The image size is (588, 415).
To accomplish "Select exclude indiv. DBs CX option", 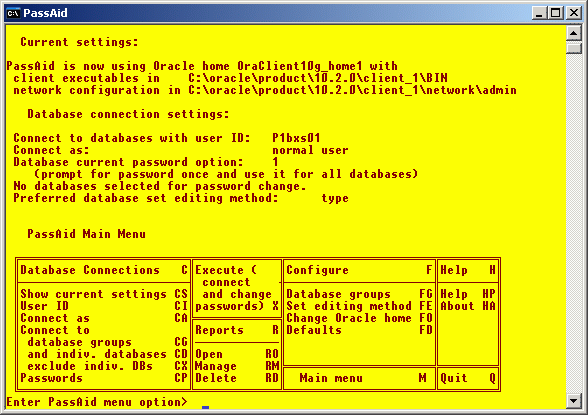I will [107, 366].
